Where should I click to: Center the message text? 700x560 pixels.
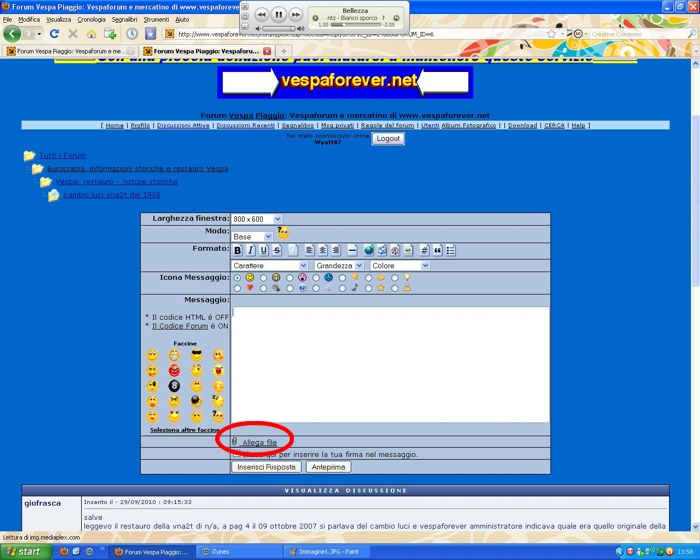click(322, 251)
